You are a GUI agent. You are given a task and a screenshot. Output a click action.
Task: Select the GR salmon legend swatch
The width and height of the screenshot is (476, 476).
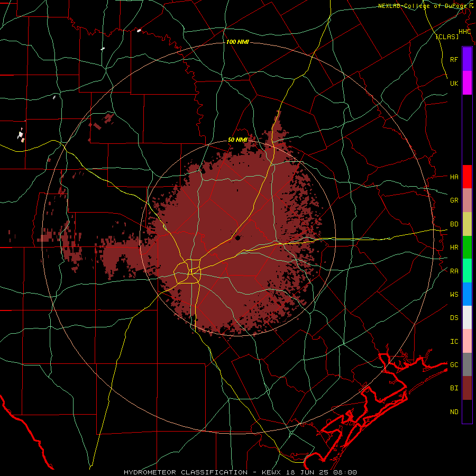467,200
